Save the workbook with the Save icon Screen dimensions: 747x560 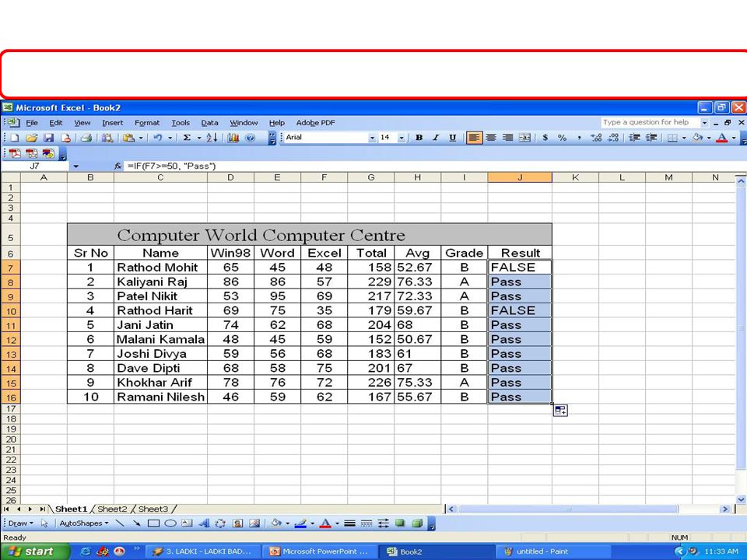point(48,138)
